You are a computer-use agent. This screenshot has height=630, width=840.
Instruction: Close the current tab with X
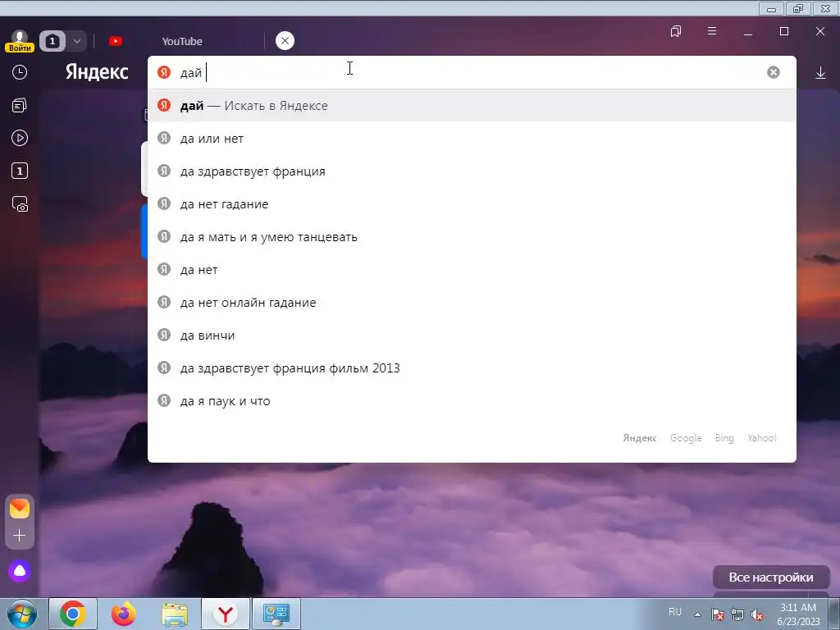tap(285, 41)
